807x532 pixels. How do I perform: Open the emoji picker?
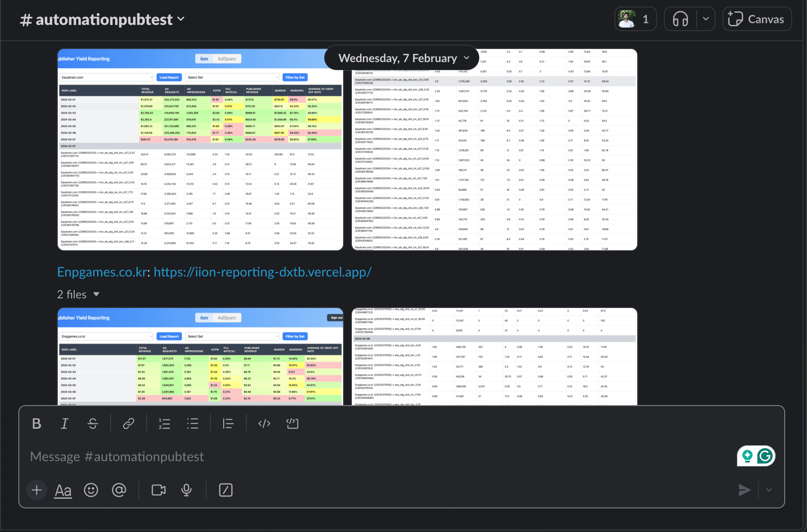(x=91, y=490)
